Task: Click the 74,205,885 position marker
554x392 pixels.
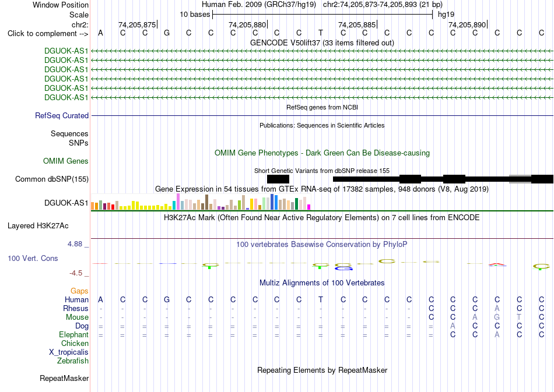Action: click(x=357, y=24)
